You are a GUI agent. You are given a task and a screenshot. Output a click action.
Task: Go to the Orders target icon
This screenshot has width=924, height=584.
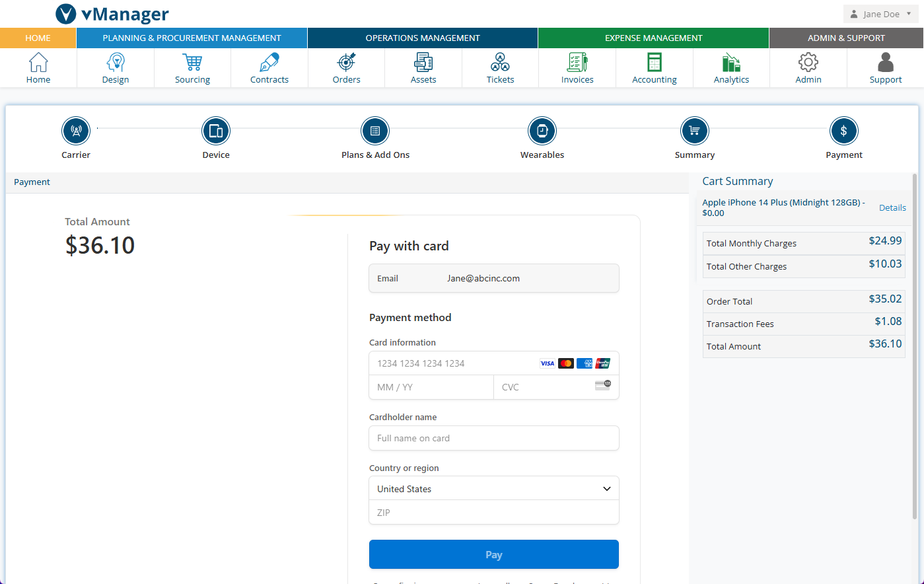346,63
